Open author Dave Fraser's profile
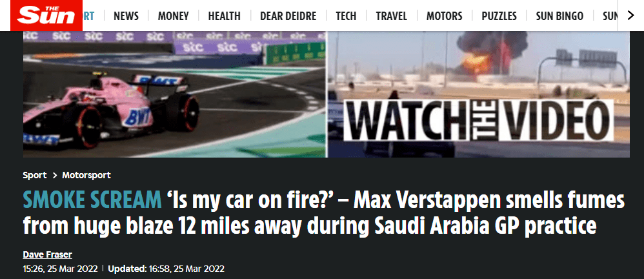This screenshot has height=279, width=644. [x=48, y=254]
